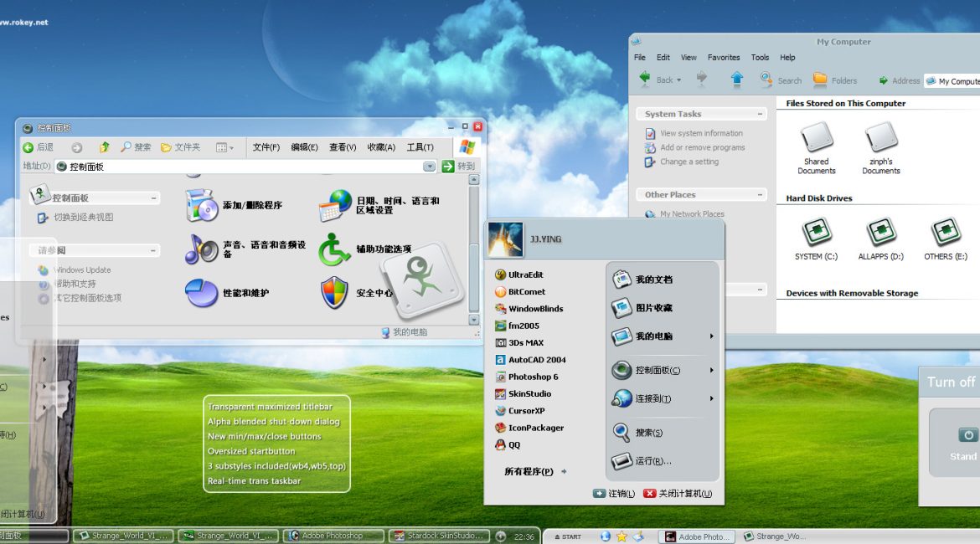Launch Photoshop 6 from the Start menu
This screenshot has width=980, height=544.
526,377
